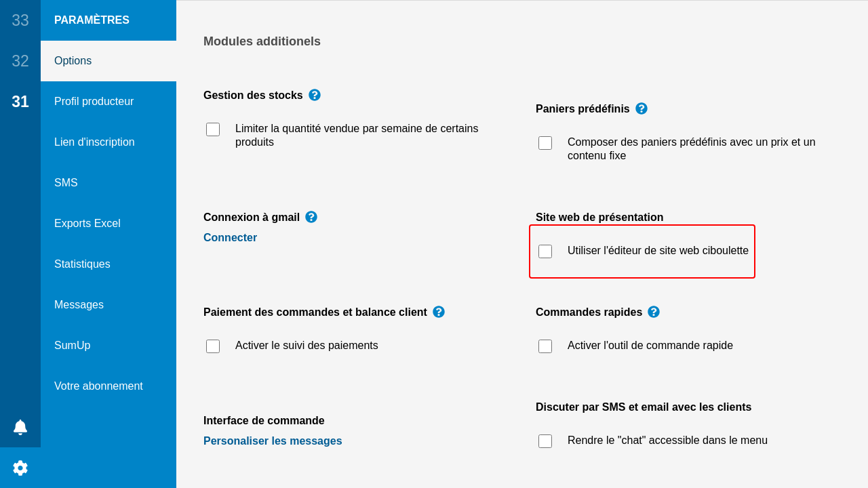Viewport: 868px width, 488px height.
Task: Open the notifications bell icon
Action: click(x=20, y=427)
